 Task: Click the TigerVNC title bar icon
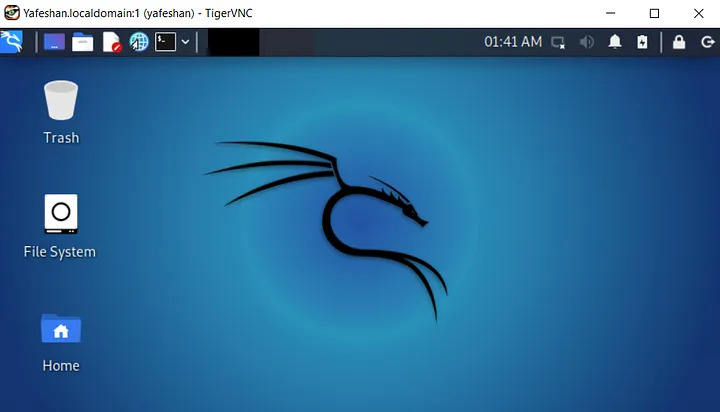pyautogui.click(x=12, y=13)
